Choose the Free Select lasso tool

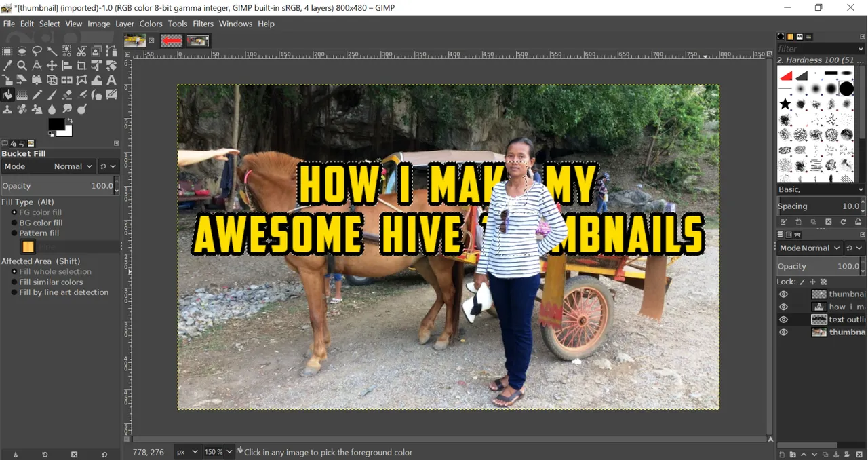pos(37,51)
